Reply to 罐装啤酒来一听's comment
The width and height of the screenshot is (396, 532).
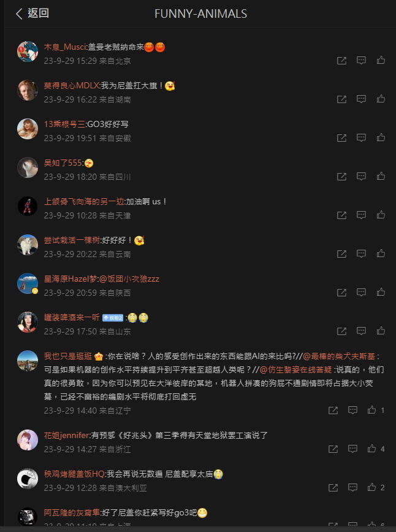pyautogui.click(x=361, y=331)
